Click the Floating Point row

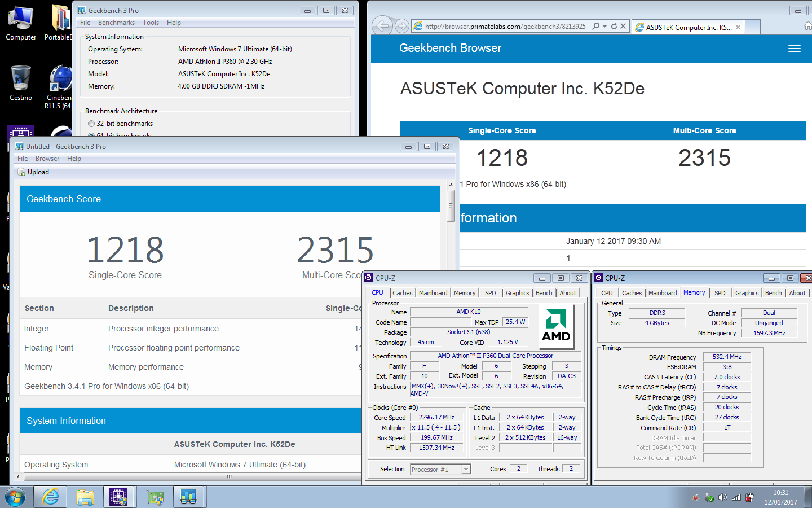click(192, 348)
